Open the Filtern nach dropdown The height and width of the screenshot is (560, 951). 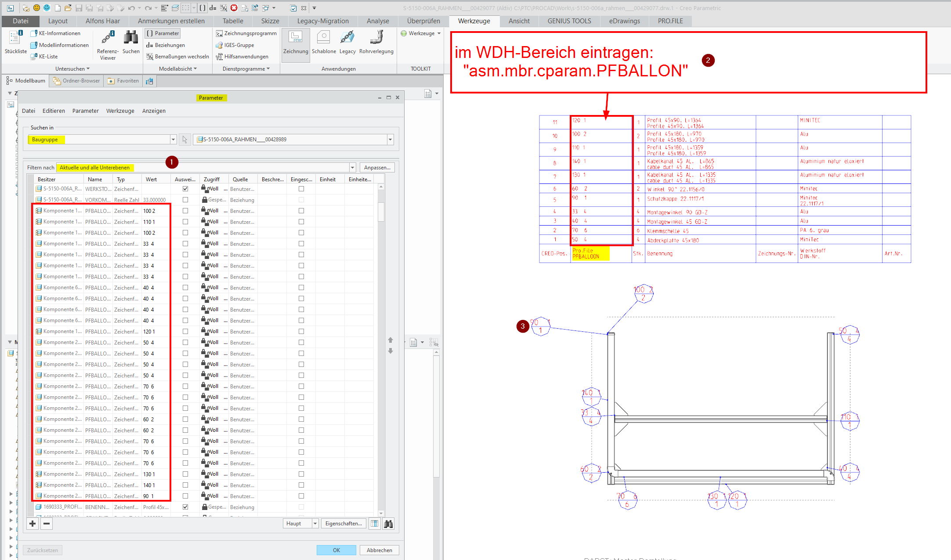click(x=352, y=168)
